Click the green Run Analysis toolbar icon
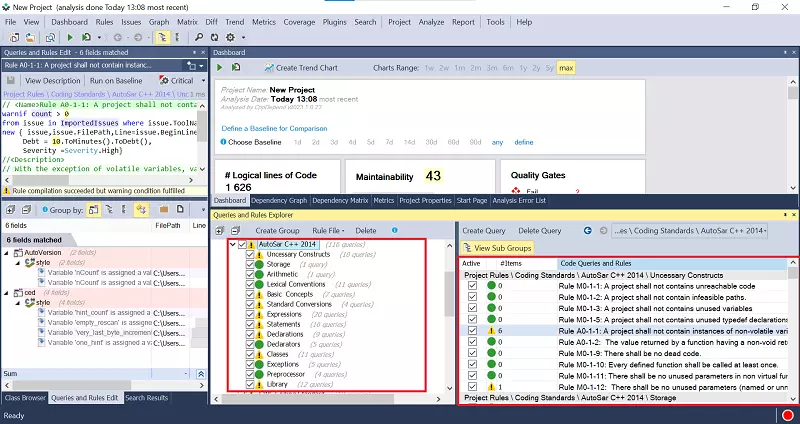 click(x=70, y=37)
